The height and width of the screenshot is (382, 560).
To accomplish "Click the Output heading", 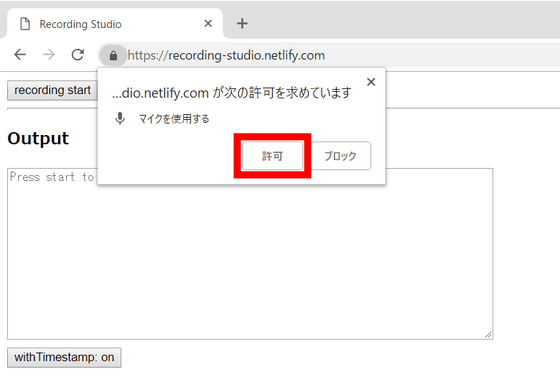I will [x=38, y=138].
